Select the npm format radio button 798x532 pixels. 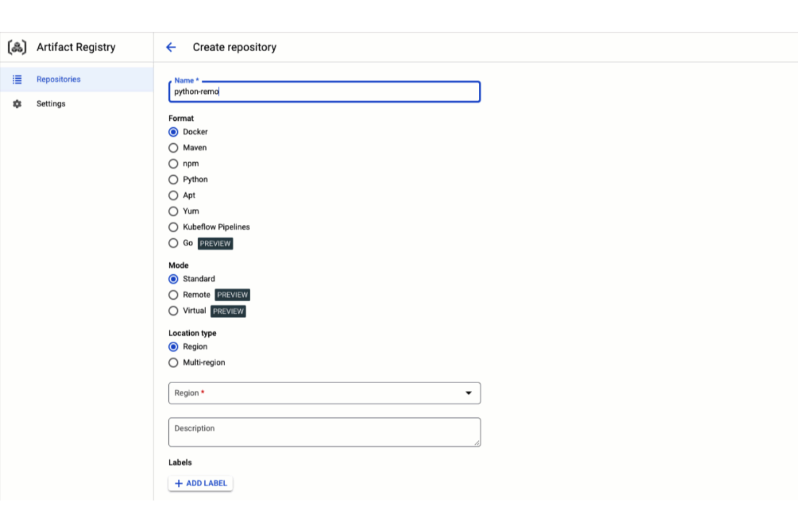click(x=173, y=164)
